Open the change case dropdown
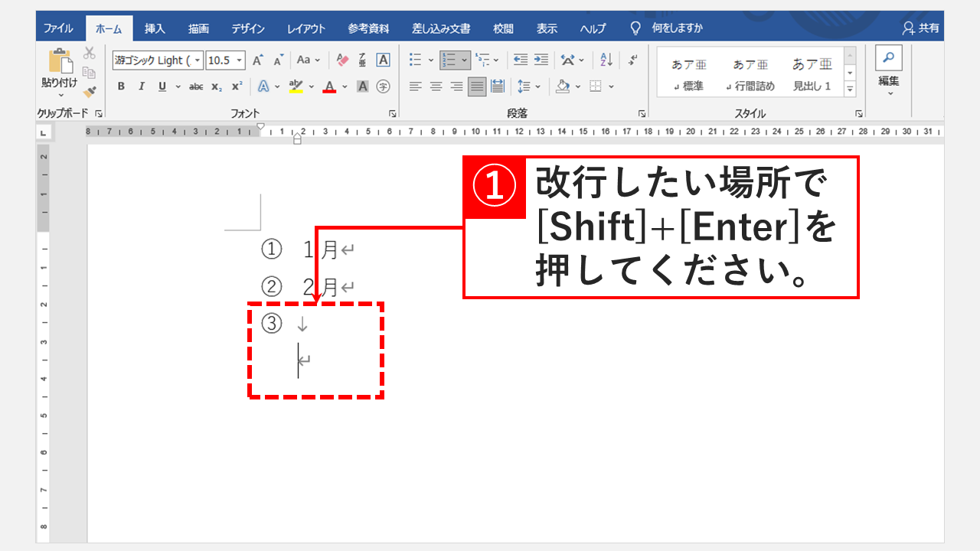The height and width of the screenshot is (551, 980). pyautogui.click(x=309, y=60)
